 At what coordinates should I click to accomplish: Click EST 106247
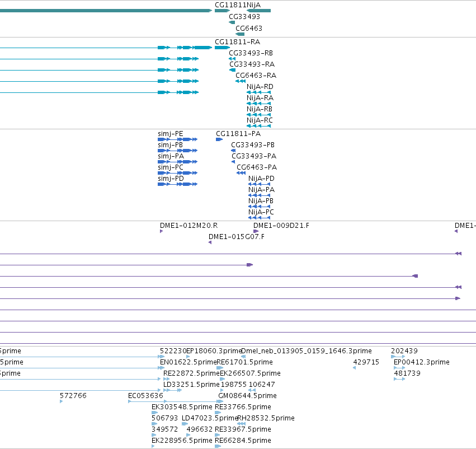[252, 390]
